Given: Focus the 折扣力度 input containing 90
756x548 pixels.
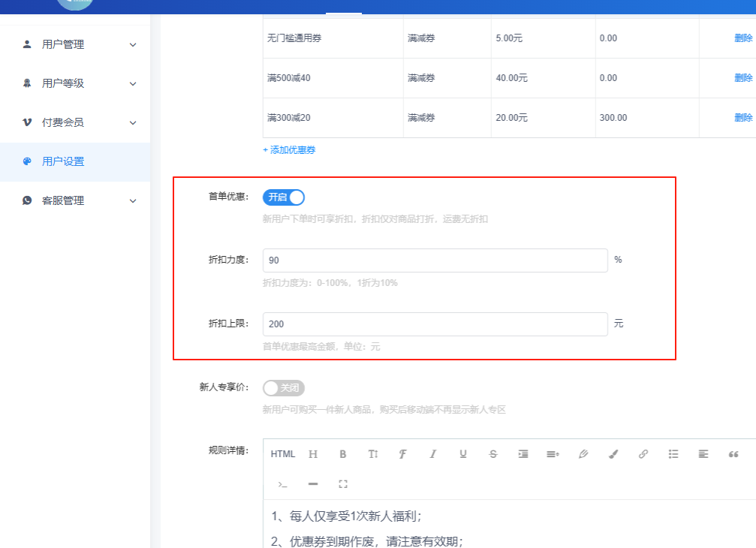Looking at the screenshot, I should tap(435, 260).
